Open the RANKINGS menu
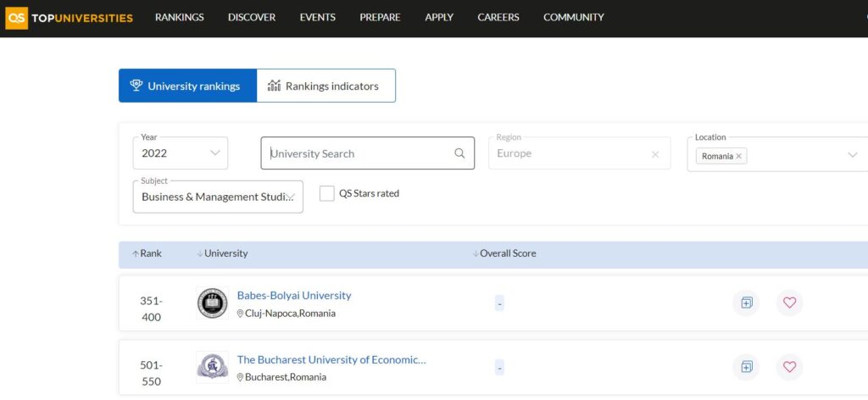This screenshot has height=400, width=868. point(180,18)
